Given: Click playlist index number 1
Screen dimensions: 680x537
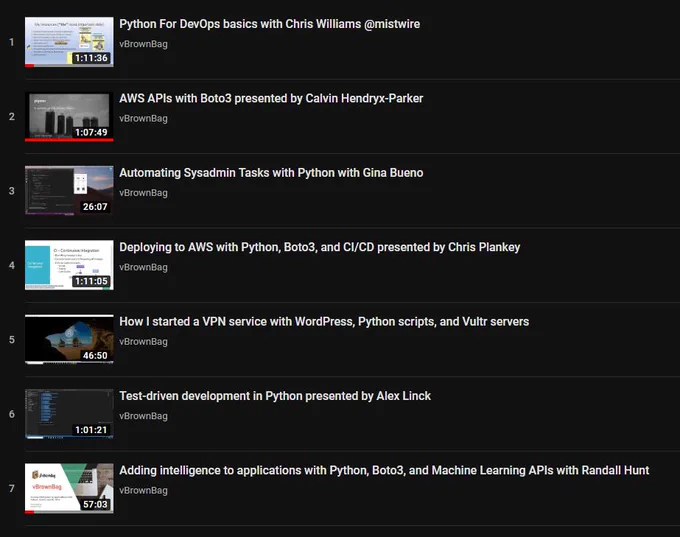Looking at the screenshot, I should click(x=12, y=42).
